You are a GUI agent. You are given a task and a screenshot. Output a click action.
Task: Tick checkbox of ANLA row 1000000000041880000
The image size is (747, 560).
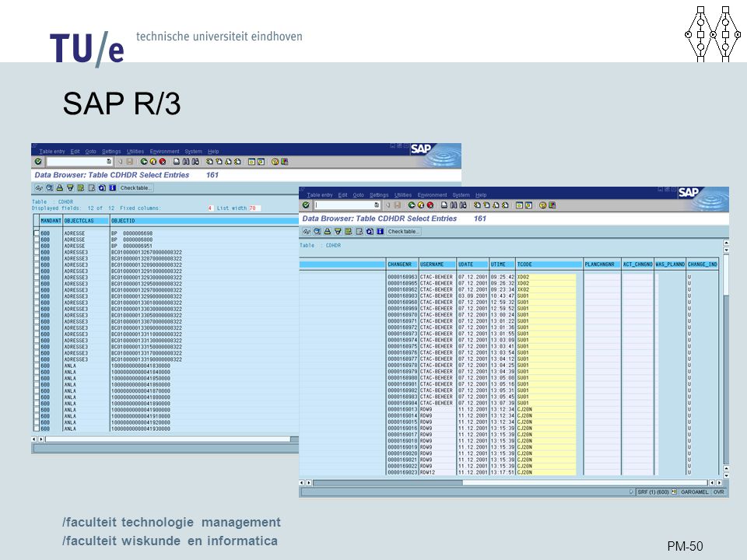(x=37, y=397)
